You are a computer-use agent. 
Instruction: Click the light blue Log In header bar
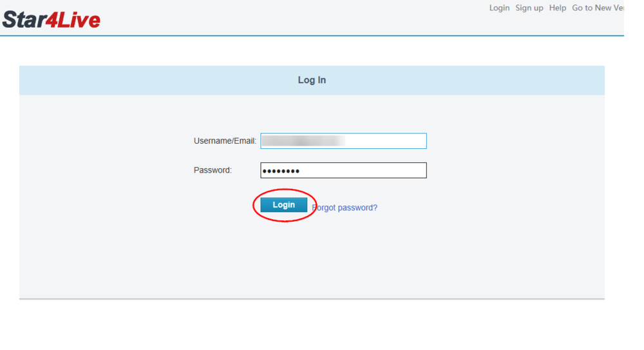coord(312,80)
